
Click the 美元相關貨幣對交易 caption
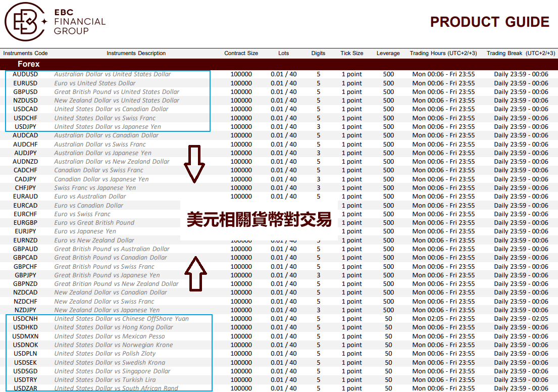coord(259,220)
